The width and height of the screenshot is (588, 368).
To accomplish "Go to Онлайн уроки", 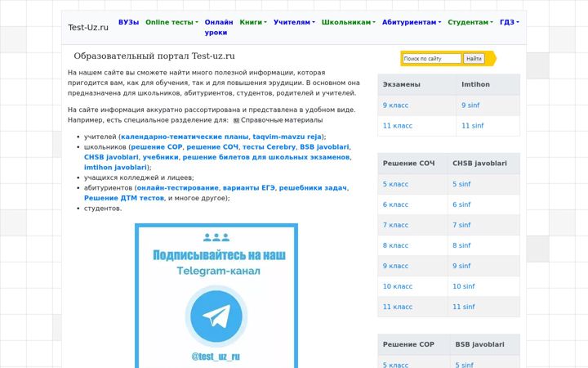I will coord(219,28).
